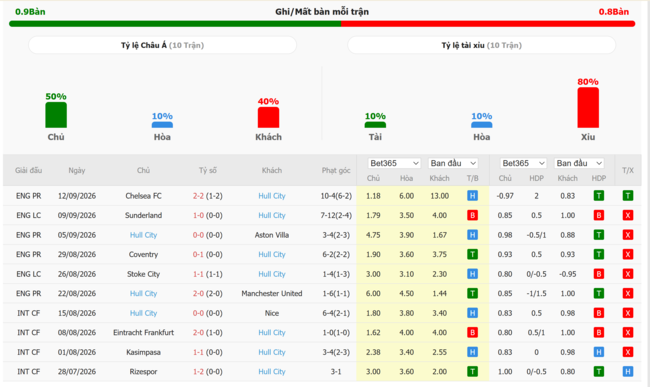Viewport: 650px width, 387px height.
Task: Click red X badge in Stoke City row
Action: (x=628, y=274)
